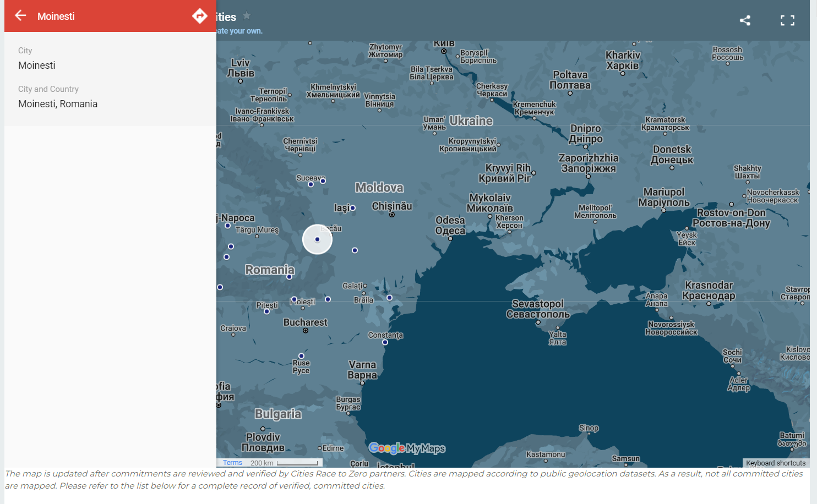Open directions to Moinesti
The image size is (817, 504).
tap(199, 16)
